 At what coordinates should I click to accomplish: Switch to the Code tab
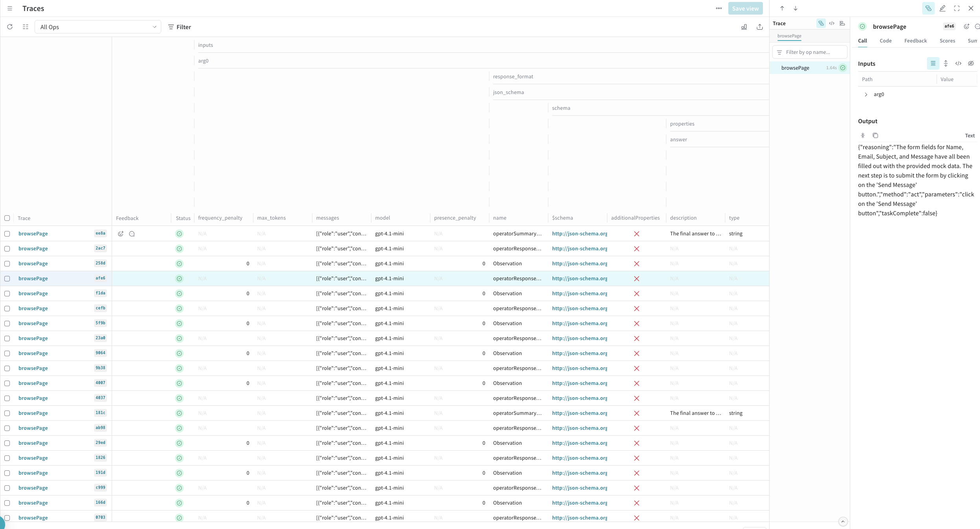885,41
